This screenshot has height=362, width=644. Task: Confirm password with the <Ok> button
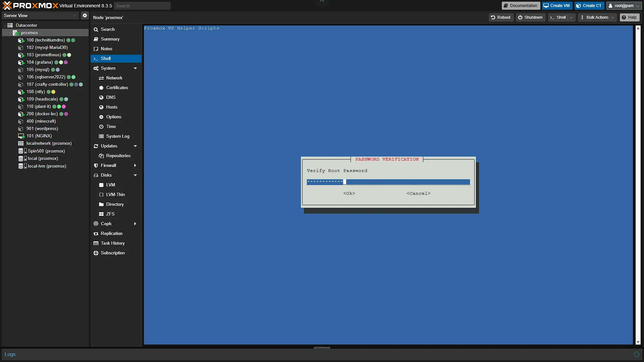[349, 193]
